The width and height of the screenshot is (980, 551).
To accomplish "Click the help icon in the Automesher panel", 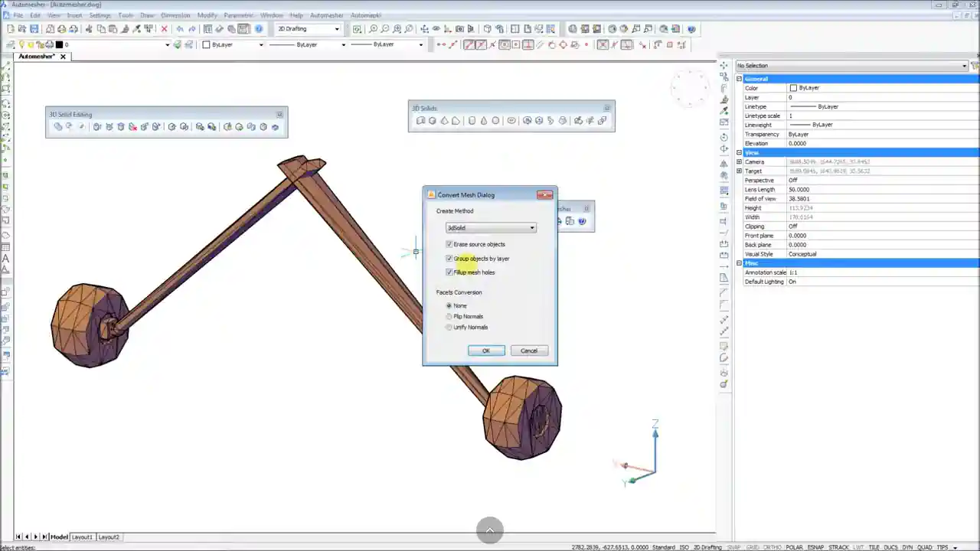I will (582, 220).
